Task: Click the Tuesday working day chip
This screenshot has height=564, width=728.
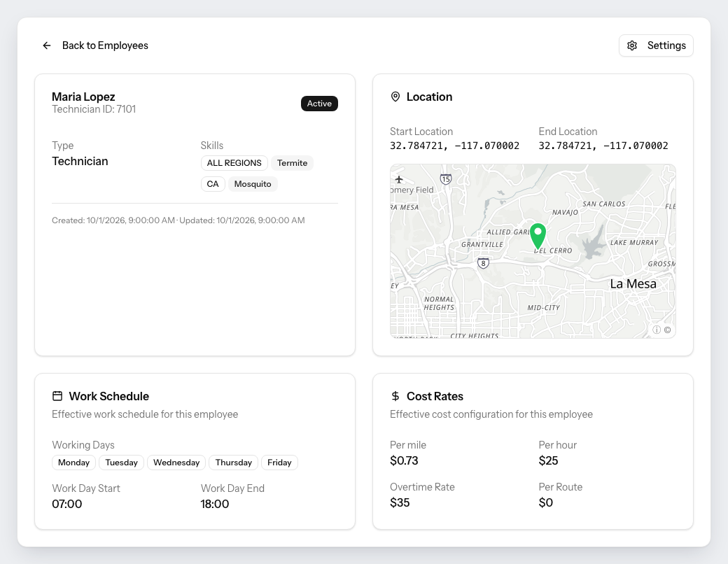Action: click(x=122, y=463)
